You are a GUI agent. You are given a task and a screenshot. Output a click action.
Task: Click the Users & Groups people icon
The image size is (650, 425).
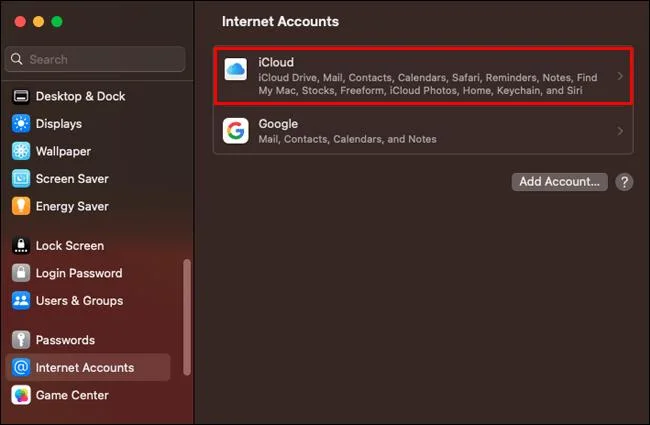21,301
